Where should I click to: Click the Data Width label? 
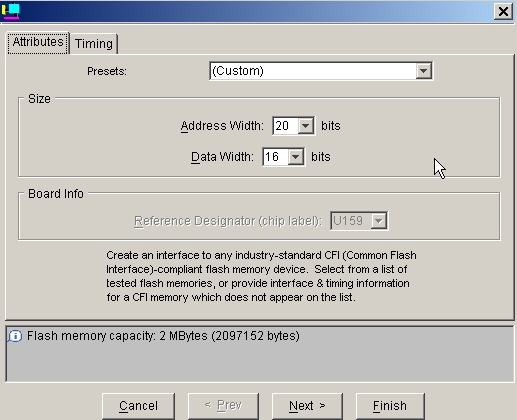pos(222,157)
